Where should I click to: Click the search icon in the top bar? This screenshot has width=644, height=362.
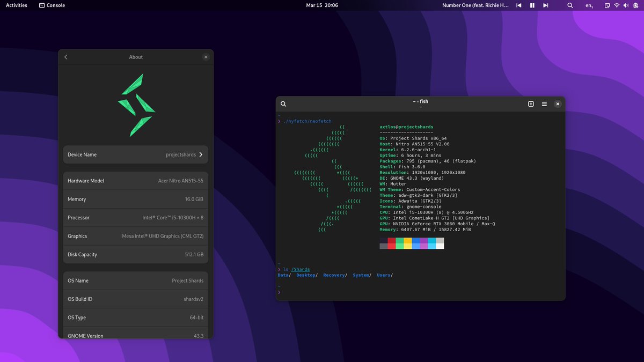coord(570,5)
